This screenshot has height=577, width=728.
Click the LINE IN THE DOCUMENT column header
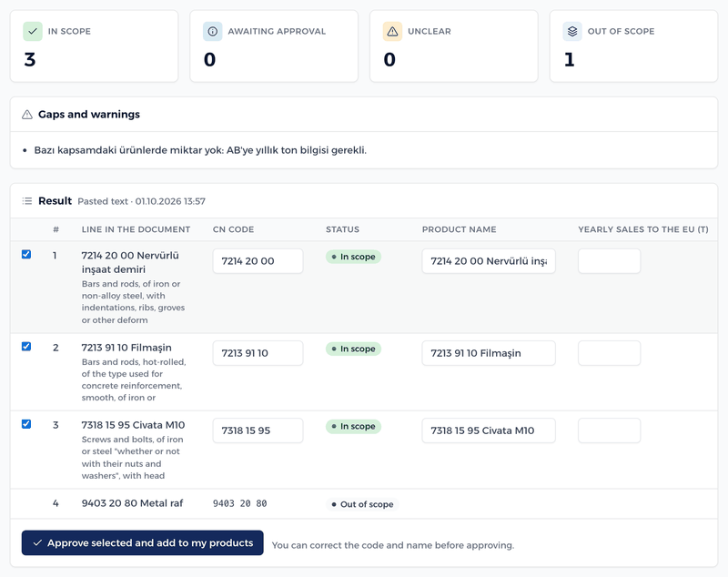pos(136,229)
